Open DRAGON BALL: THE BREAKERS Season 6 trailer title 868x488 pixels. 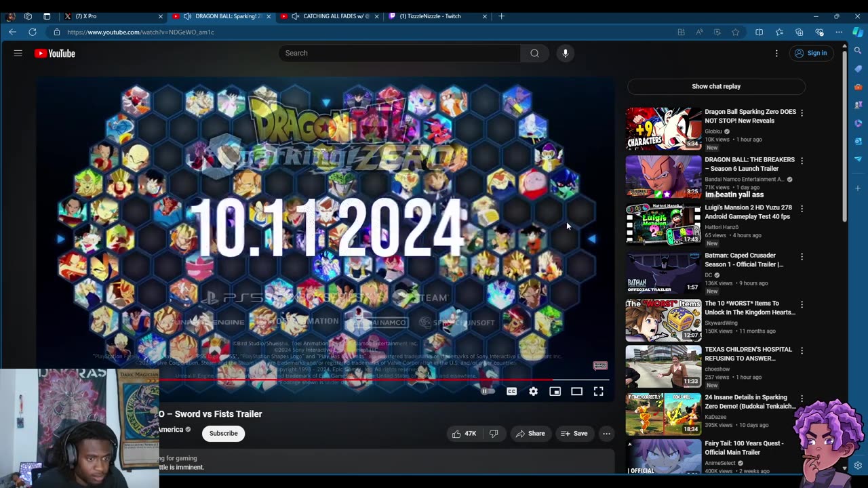click(749, 164)
